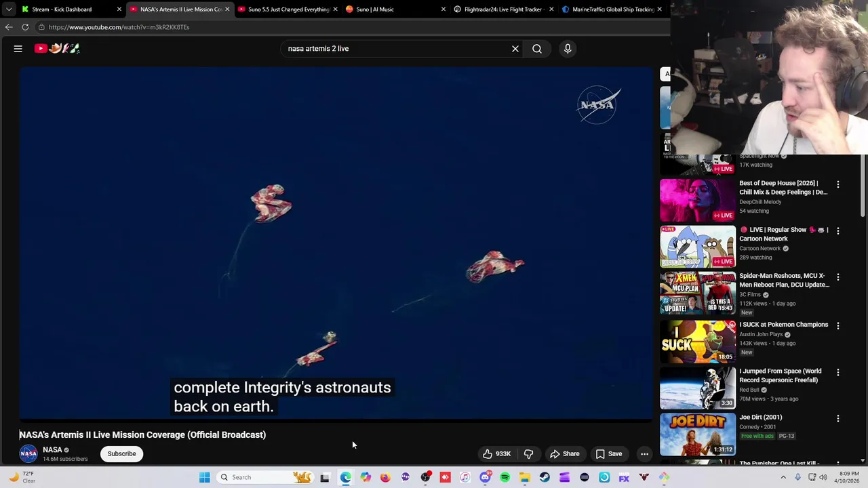Show hidden system tray icons chevron
868x488 pixels.
click(783, 477)
